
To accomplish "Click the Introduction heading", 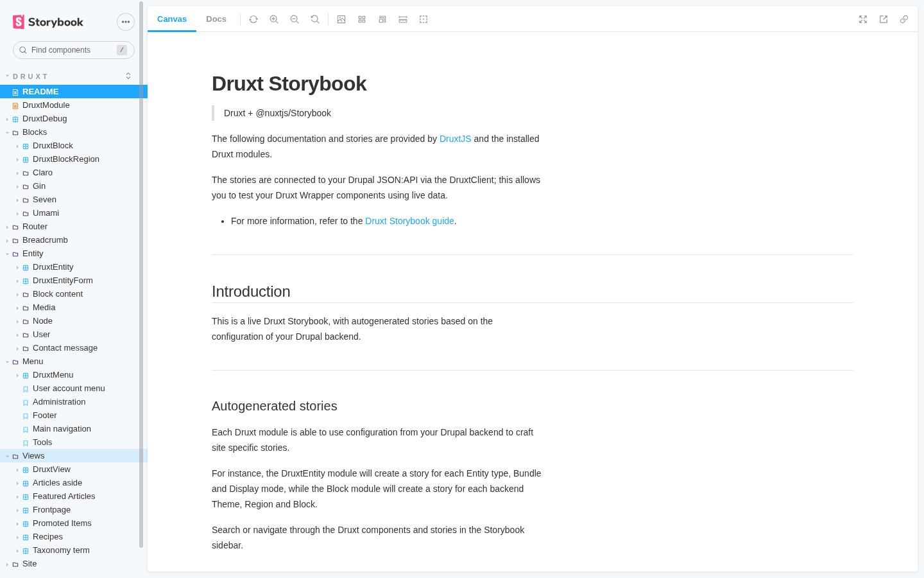I will coord(251,292).
